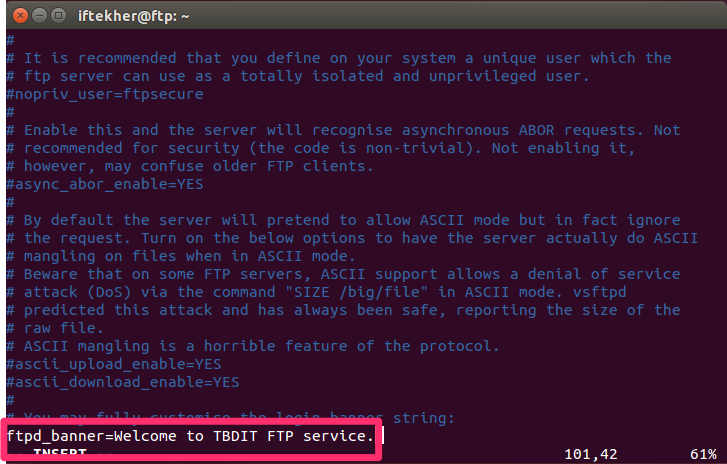Click the 61% file position indicator
727x464 pixels.
click(703, 454)
